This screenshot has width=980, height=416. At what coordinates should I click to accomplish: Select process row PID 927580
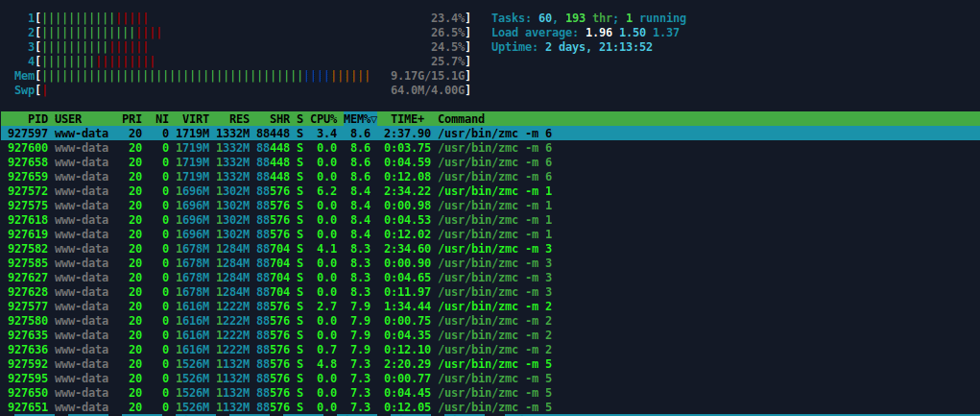(490, 320)
